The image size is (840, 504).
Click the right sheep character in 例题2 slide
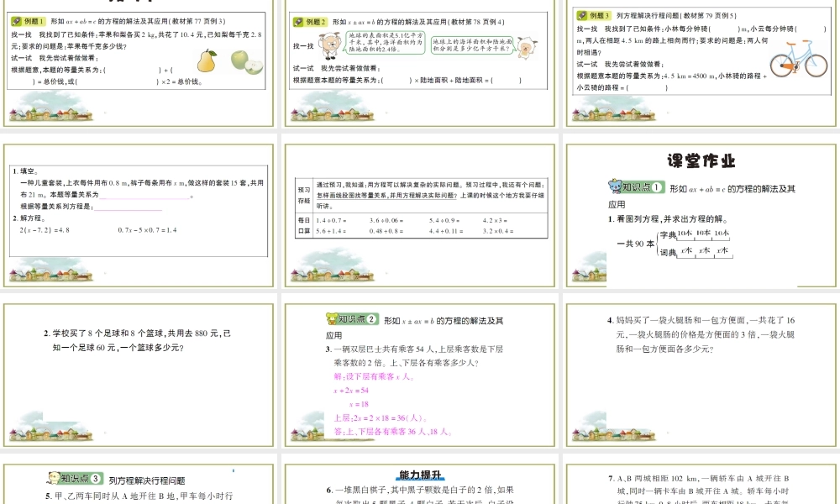525,47
